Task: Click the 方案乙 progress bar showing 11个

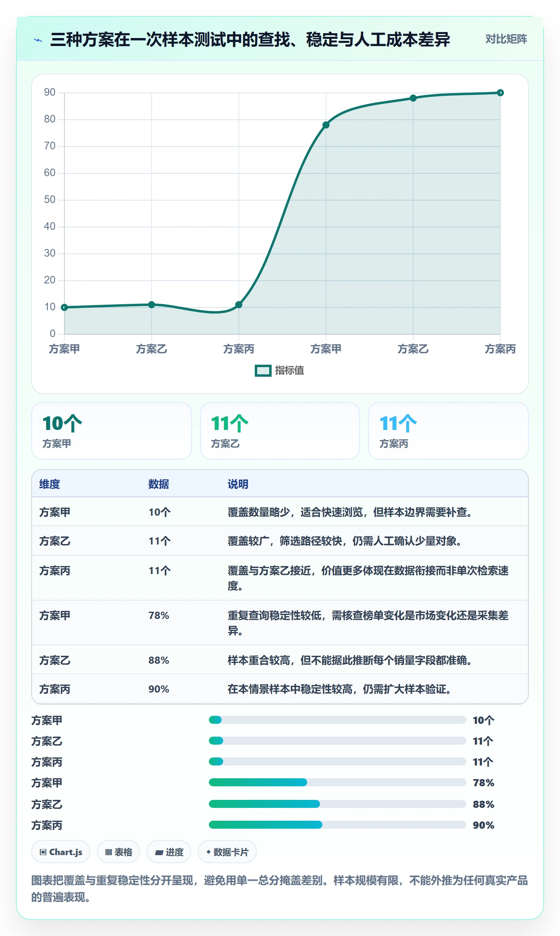Action: coord(338,741)
